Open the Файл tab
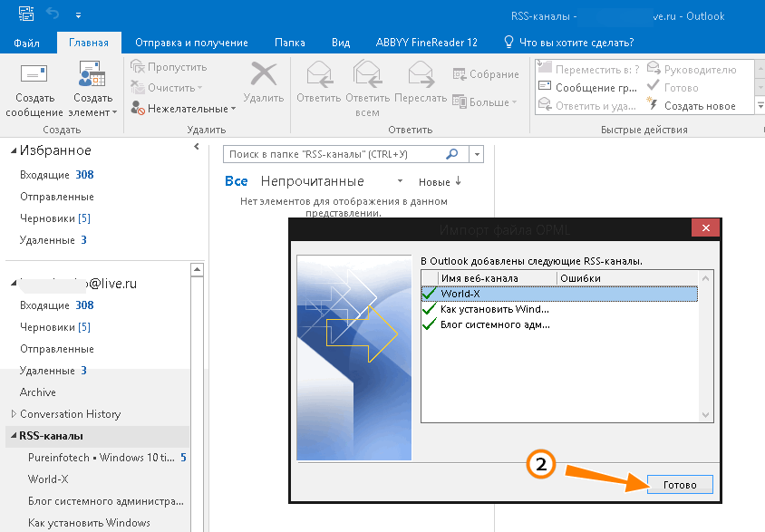 27,43
